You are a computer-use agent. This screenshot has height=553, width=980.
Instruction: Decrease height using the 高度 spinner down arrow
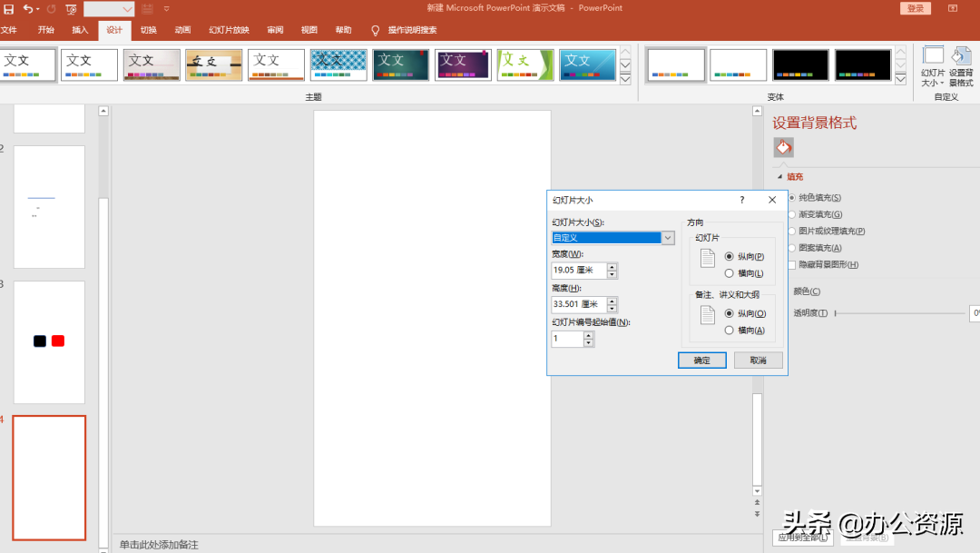(612, 309)
